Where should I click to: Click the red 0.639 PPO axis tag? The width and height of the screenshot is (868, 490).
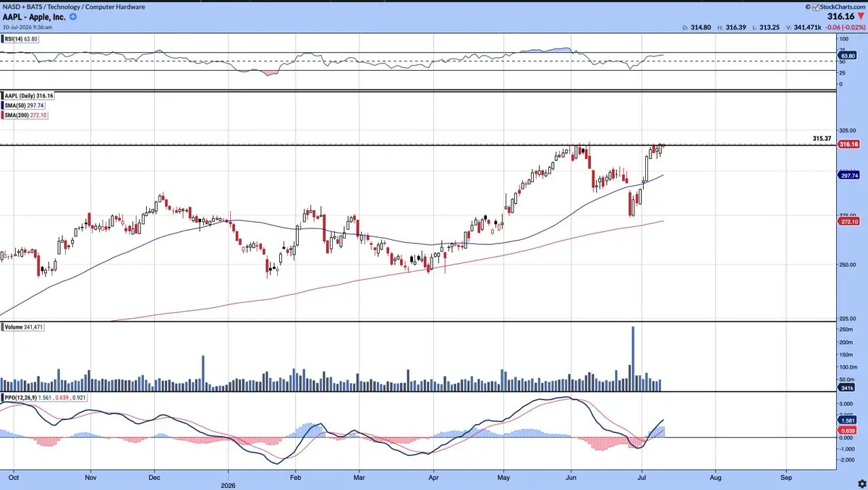coord(846,431)
